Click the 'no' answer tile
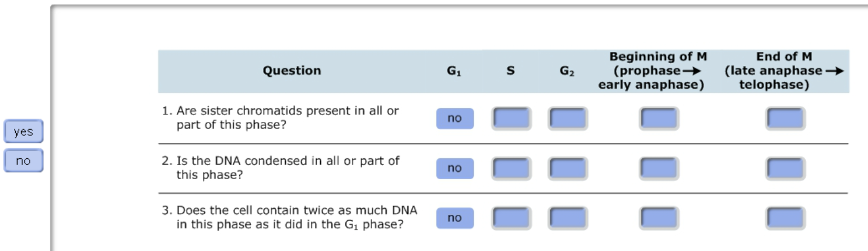Screen dimensions: 868x251 23,161
